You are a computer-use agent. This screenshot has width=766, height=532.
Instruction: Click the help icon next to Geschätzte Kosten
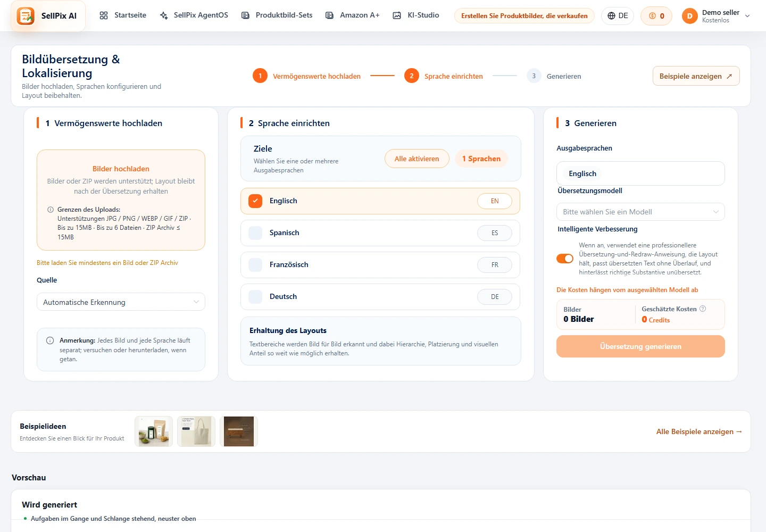tap(703, 309)
